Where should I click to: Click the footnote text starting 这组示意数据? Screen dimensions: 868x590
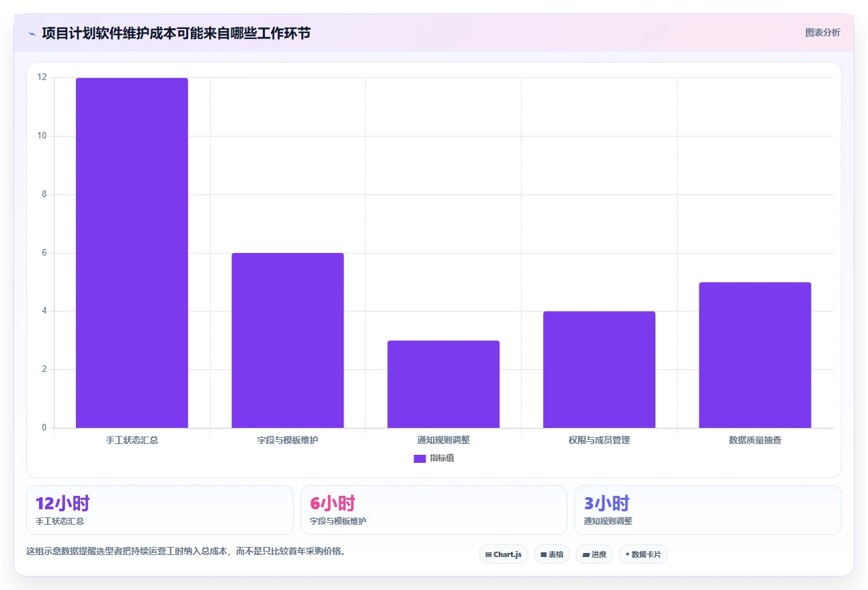pyautogui.click(x=186, y=551)
